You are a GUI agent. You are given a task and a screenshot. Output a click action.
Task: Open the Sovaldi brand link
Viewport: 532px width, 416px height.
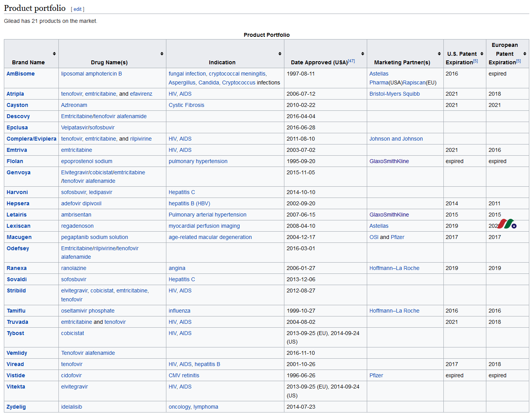[17, 279]
